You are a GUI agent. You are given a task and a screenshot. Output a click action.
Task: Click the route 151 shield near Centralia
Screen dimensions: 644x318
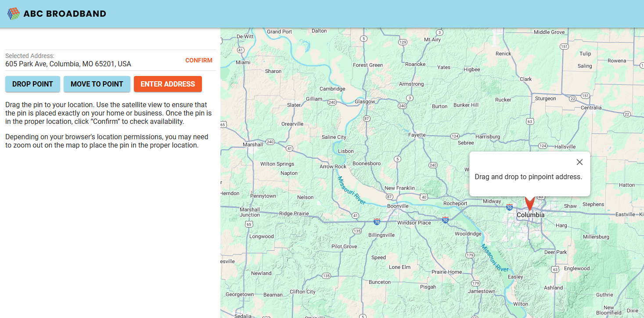[585, 95]
